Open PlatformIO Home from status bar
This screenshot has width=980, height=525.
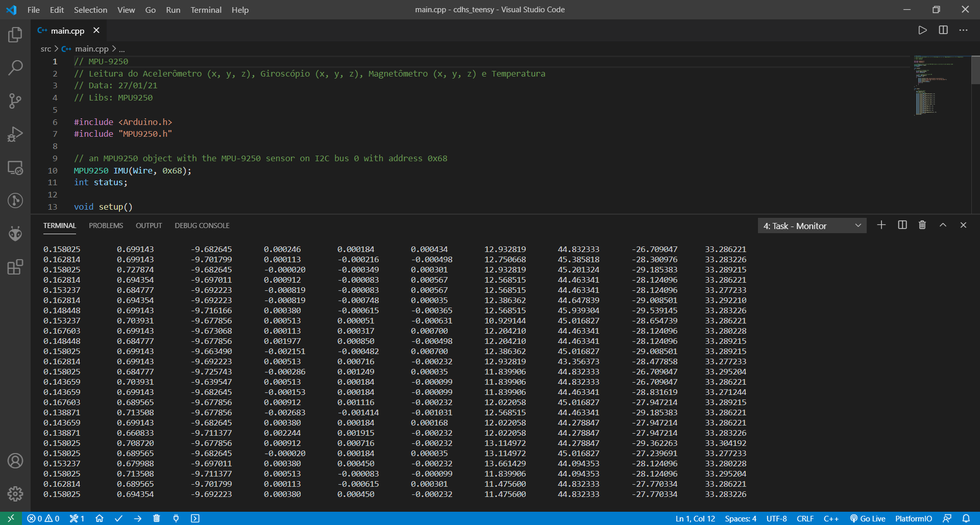pyautogui.click(x=100, y=518)
